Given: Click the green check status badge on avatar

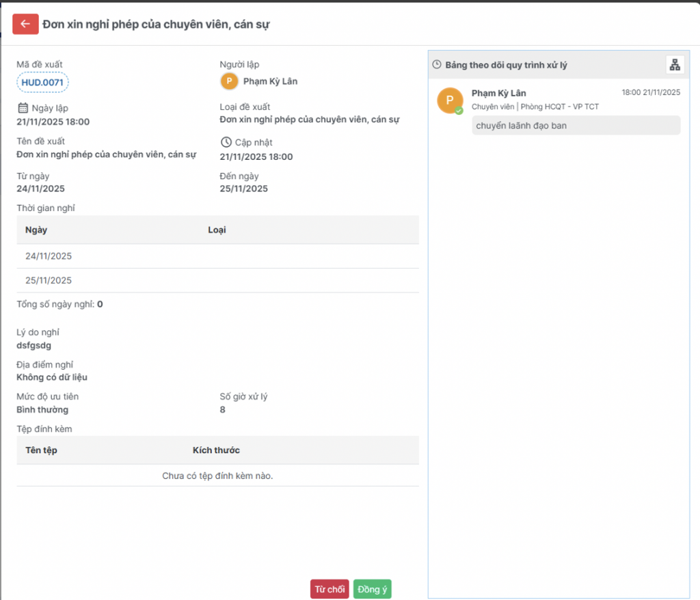Looking at the screenshot, I should point(459,110).
